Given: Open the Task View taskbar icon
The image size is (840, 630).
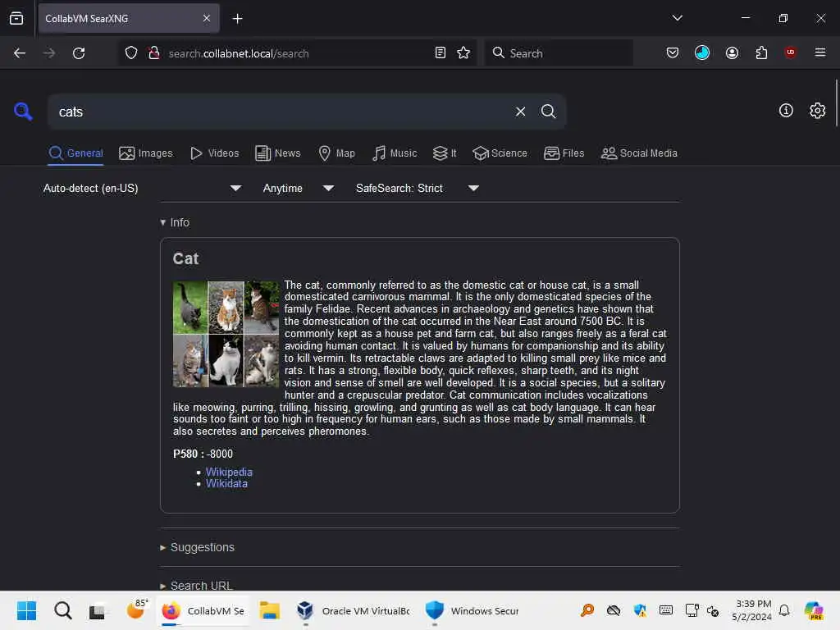Looking at the screenshot, I should tap(98, 610).
